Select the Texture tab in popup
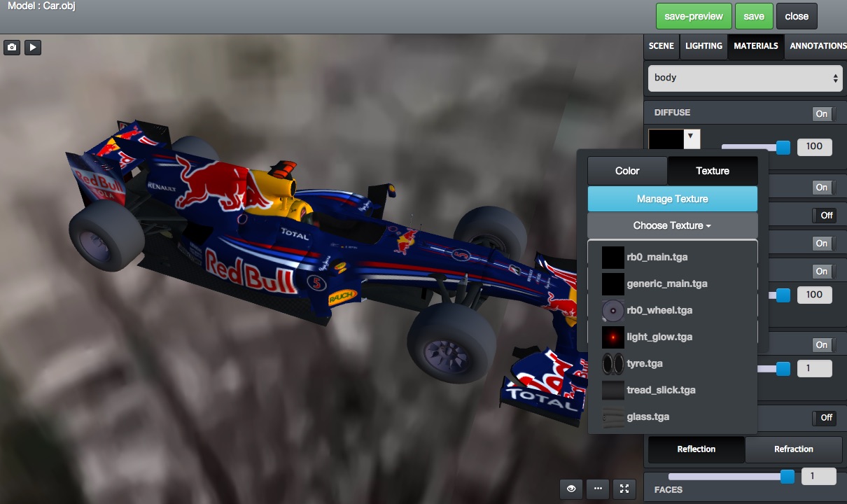 (713, 171)
